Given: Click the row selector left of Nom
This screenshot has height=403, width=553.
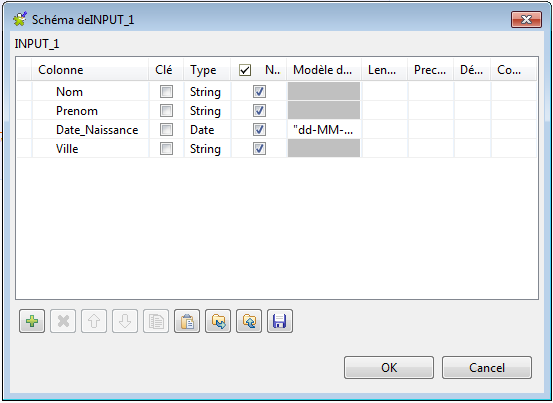Looking at the screenshot, I should point(24,92).
